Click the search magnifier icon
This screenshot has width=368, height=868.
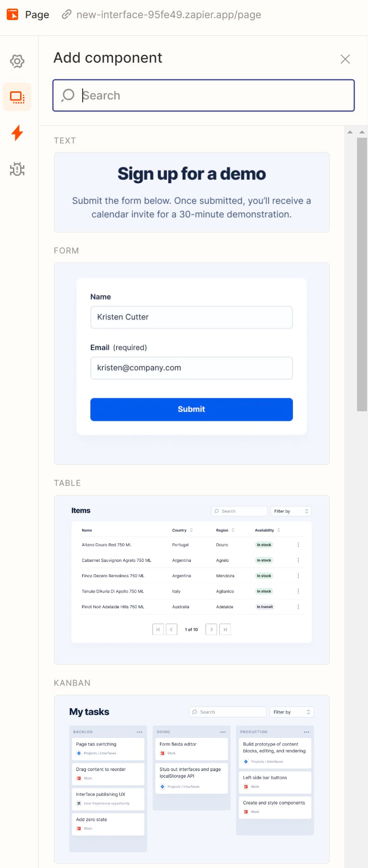[x=68, y=95]
